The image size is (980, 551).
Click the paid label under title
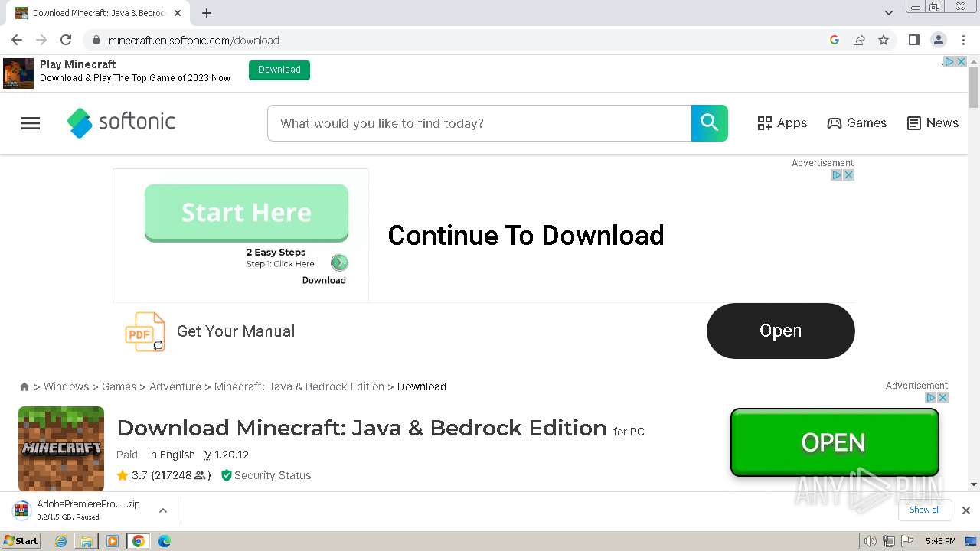click(x=127, y=455)
